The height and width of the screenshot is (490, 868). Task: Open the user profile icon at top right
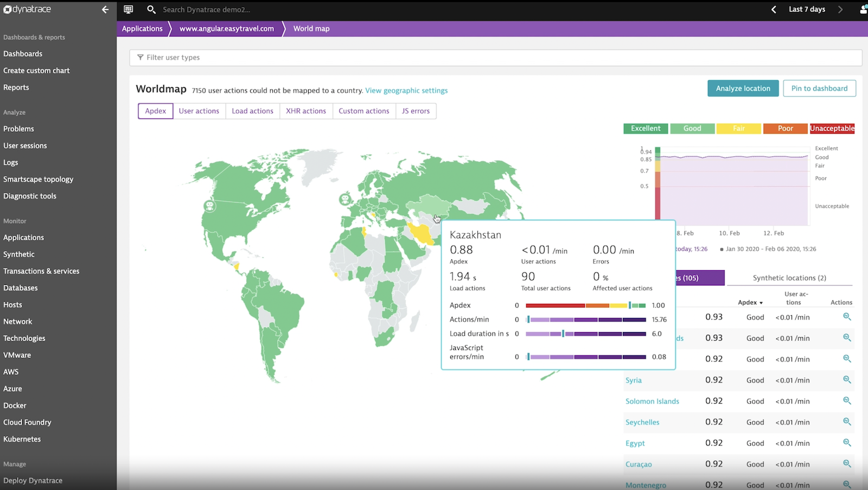pos(863,9)
